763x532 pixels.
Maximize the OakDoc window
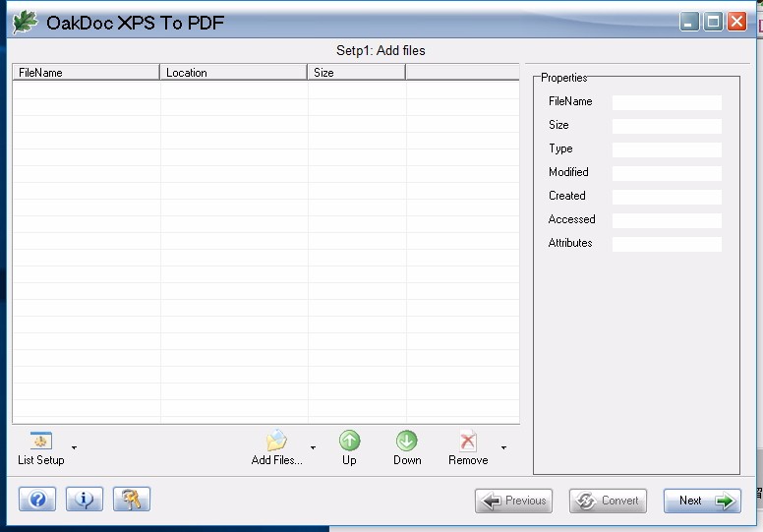(x=713, y=22)
